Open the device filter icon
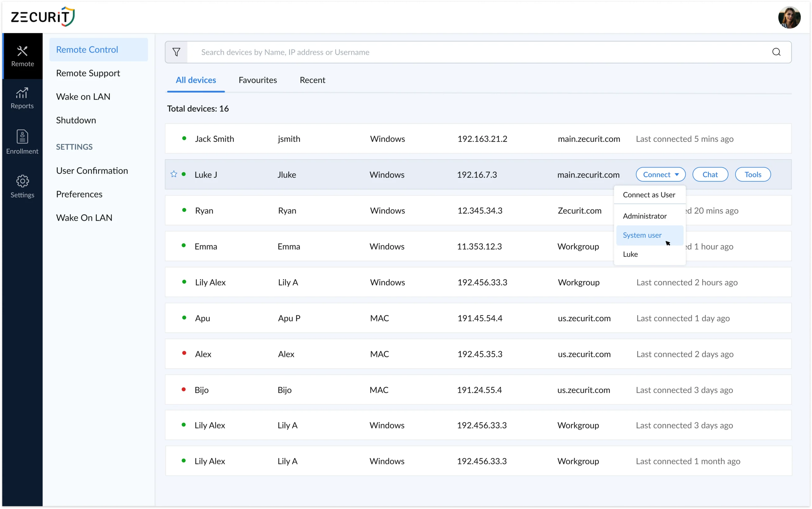 coord(177,52)
